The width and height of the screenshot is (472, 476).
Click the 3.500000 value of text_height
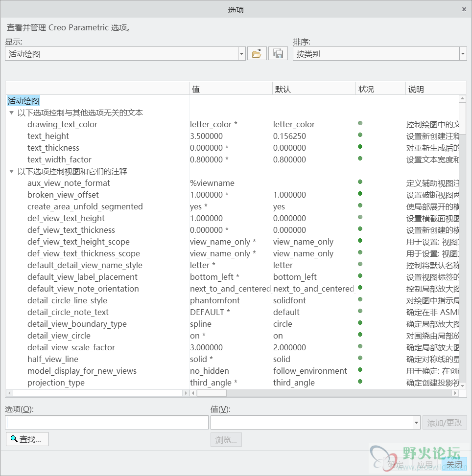206,136
